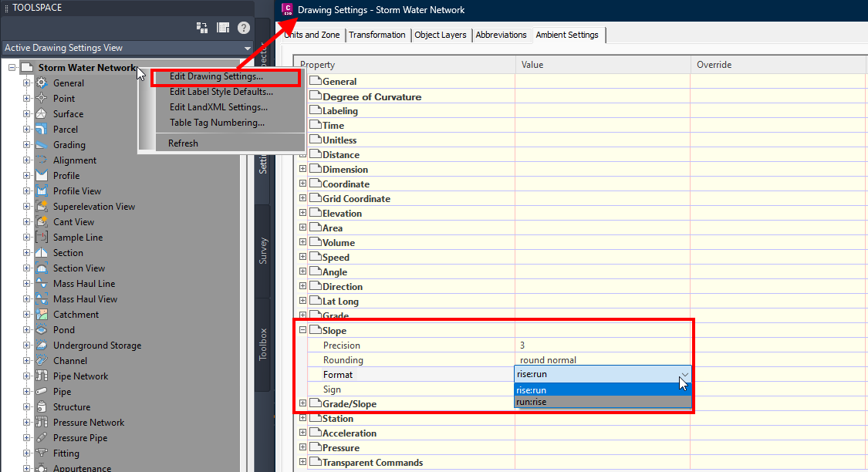Viewport: 868px width, 472px height.
Task: Select the Fitting tree item
Action: click(66, 453)
